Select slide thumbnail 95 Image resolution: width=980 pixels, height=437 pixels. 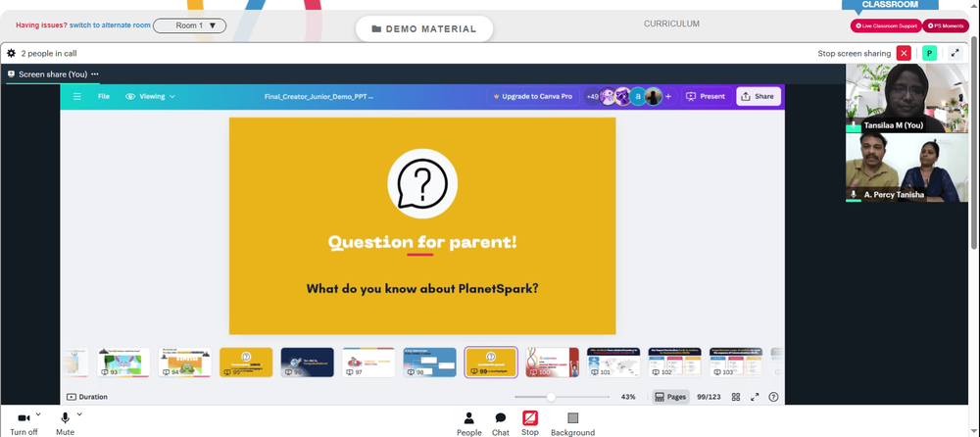246,363
